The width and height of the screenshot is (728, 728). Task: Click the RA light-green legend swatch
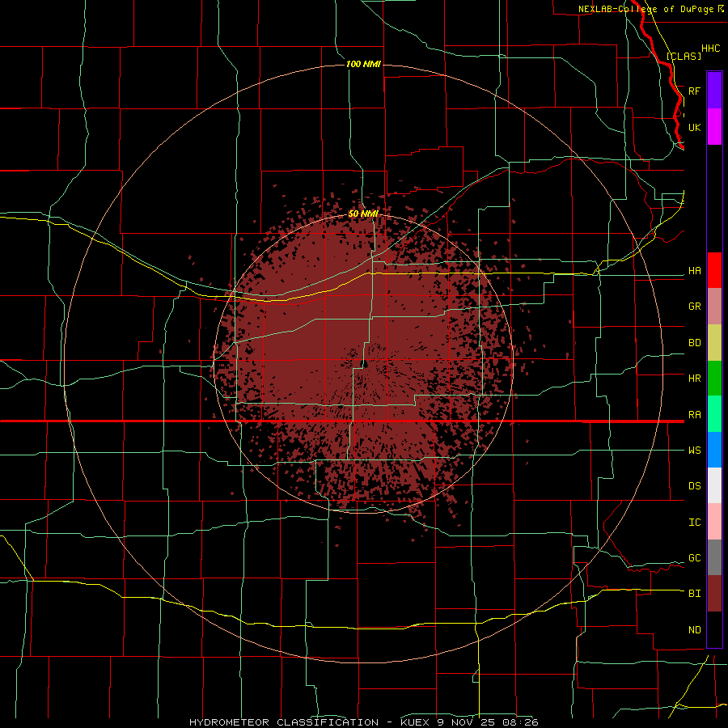(714, 413)
